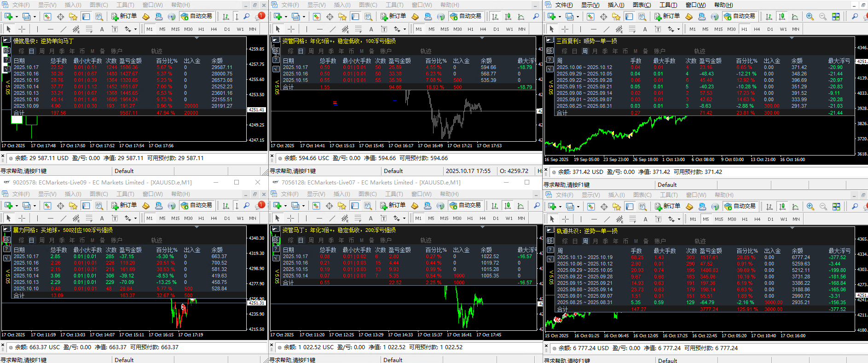868x363 pixels.
Task: Click 移 button beside 暴力网格 panel
Action: point(6,240)
